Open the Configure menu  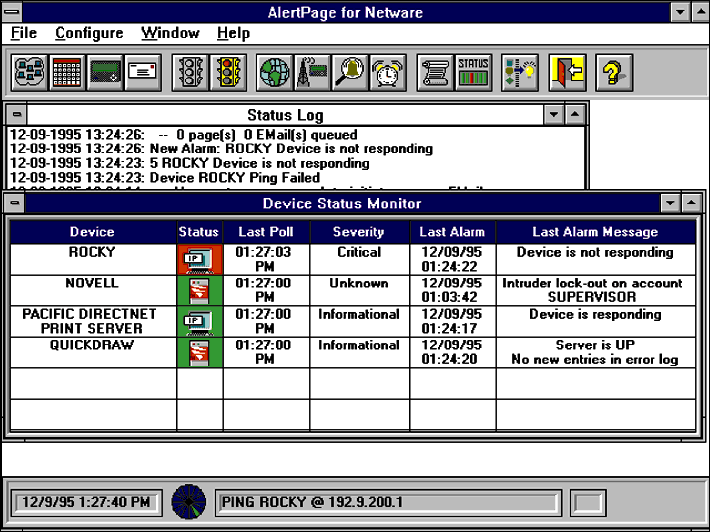(x=89, y=33)
